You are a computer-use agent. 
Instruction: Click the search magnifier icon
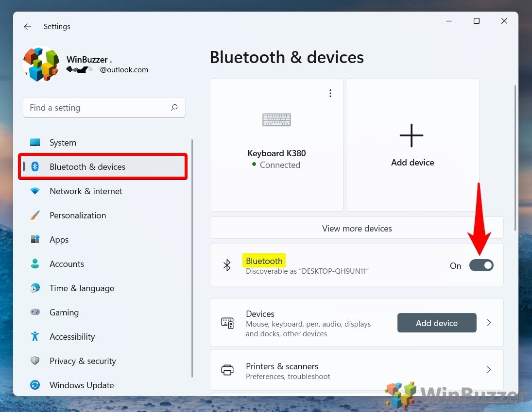(x=174, y=108)
